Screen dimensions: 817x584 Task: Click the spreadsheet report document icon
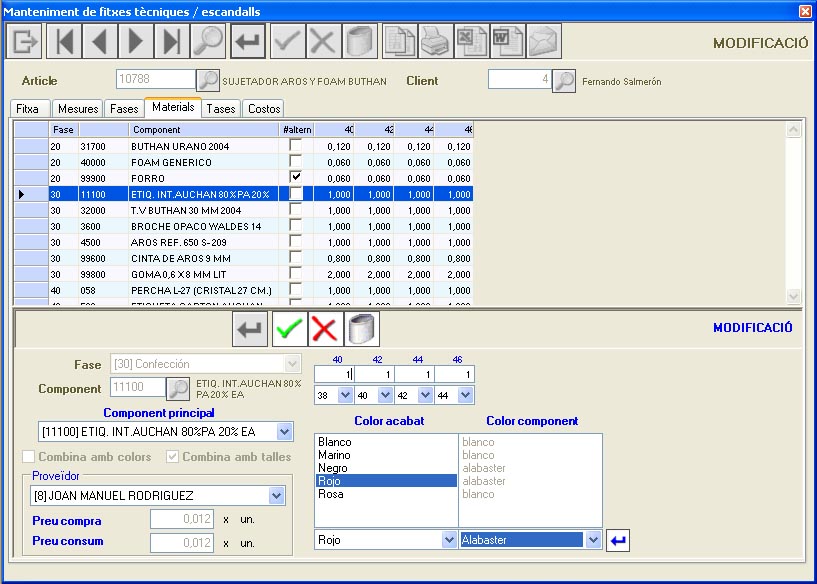400,41
